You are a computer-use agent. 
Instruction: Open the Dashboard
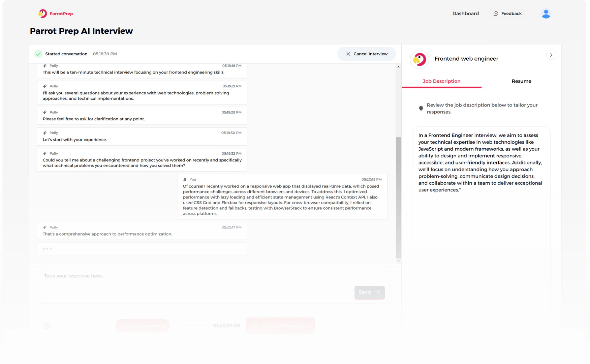(466, 13)
